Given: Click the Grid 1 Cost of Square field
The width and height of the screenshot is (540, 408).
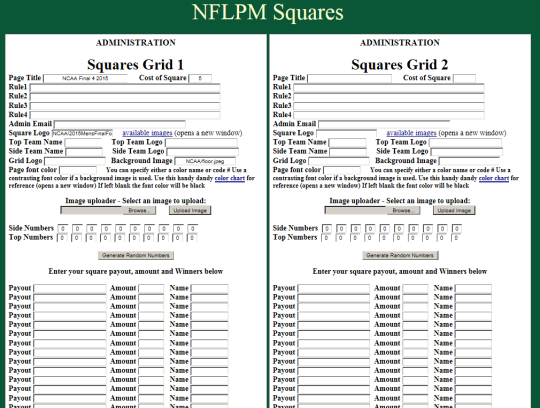Looking at the screenshot, I should pos(200,78).
